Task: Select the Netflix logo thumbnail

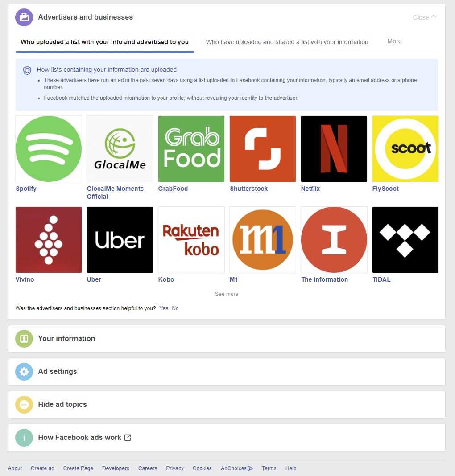Action: pyautogui.click(x=334, y=149)
